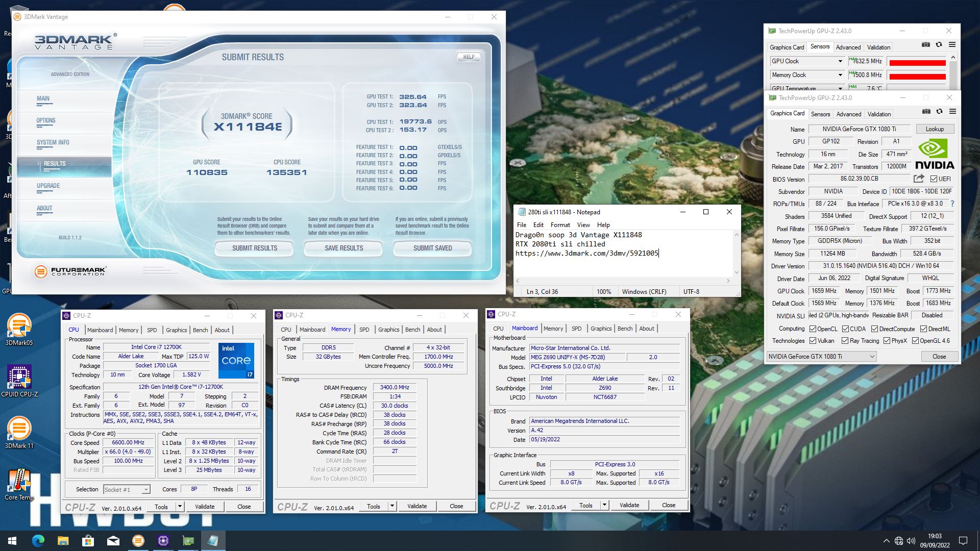
Task: Click SUBMIT RESULTS in 3DMark Vantage
Action: pyautogui.click(x=254, y=248)
